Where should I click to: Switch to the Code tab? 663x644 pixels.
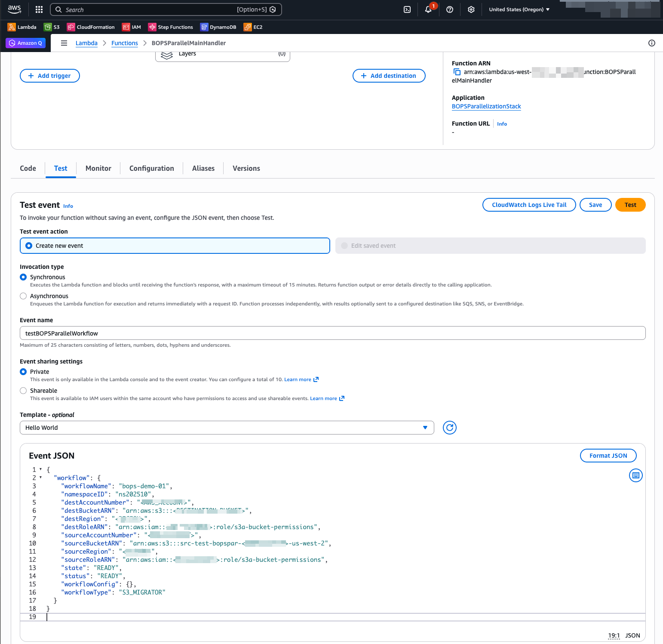(x=28, y=168)
